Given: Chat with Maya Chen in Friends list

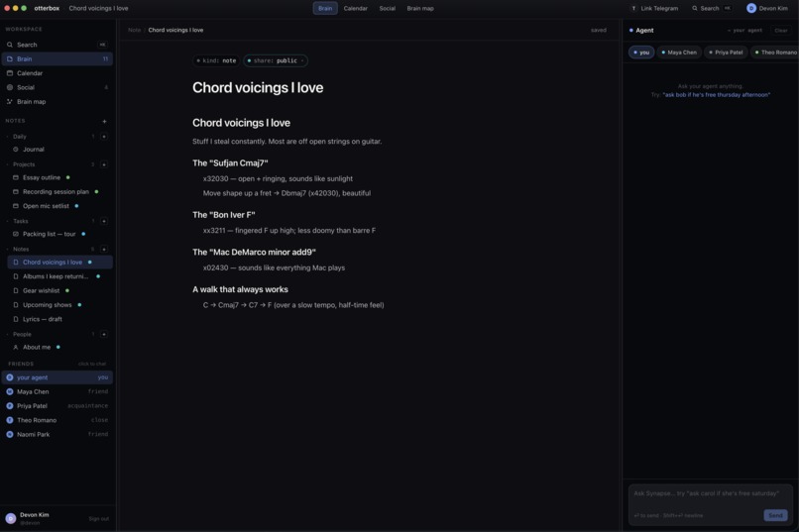Looking at the screenshot, I should 57,392.
